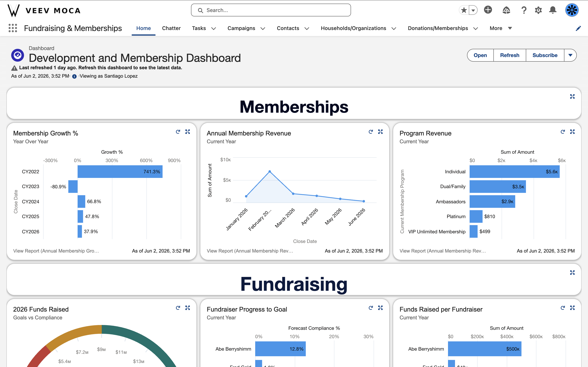This screenshot has height=367, width=588.
Task: Open View Report link under Membership Growth
Action: 56,251
